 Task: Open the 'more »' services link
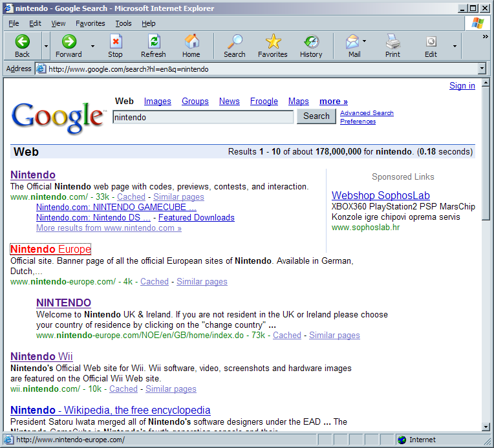click(334, 101)
